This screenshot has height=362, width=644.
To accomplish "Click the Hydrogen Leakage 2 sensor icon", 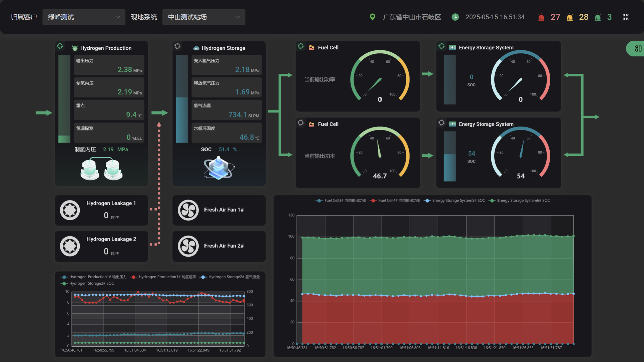I will 70,246.
